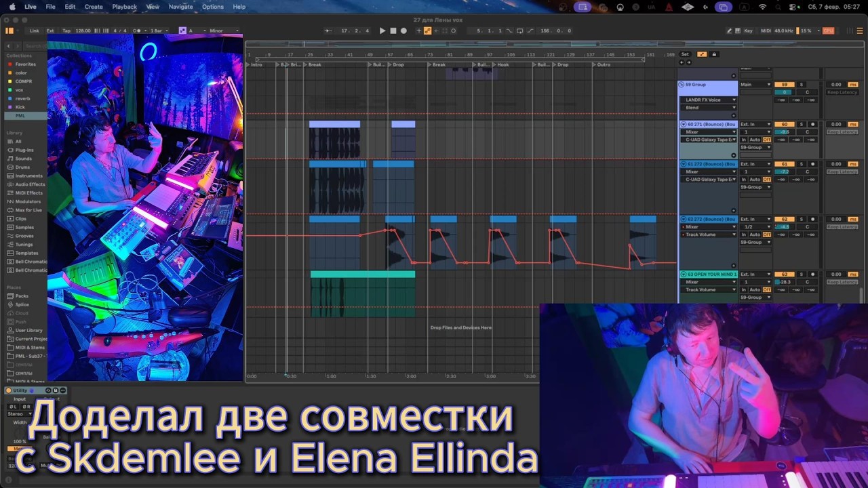
Task: Start playback with the Play button
Action: [x=382, y=30]
